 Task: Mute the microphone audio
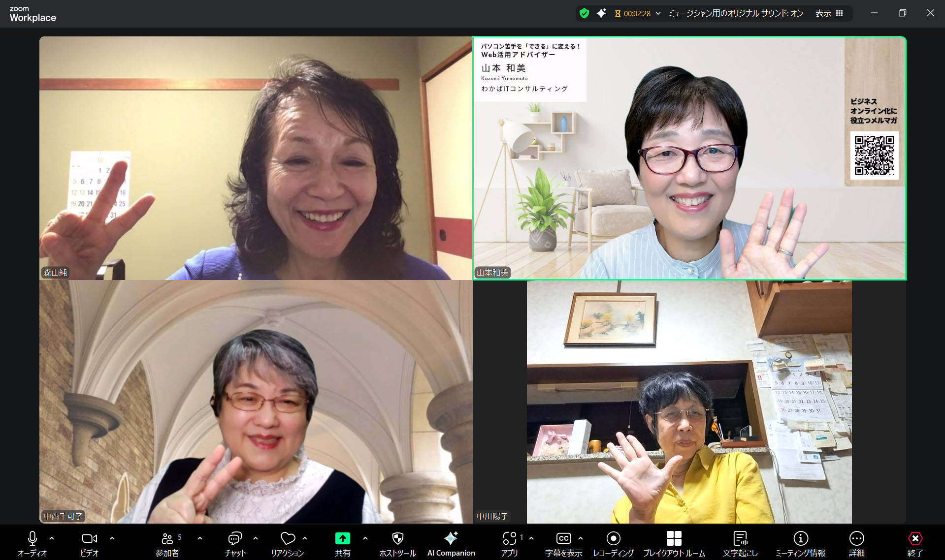[33, 543]
